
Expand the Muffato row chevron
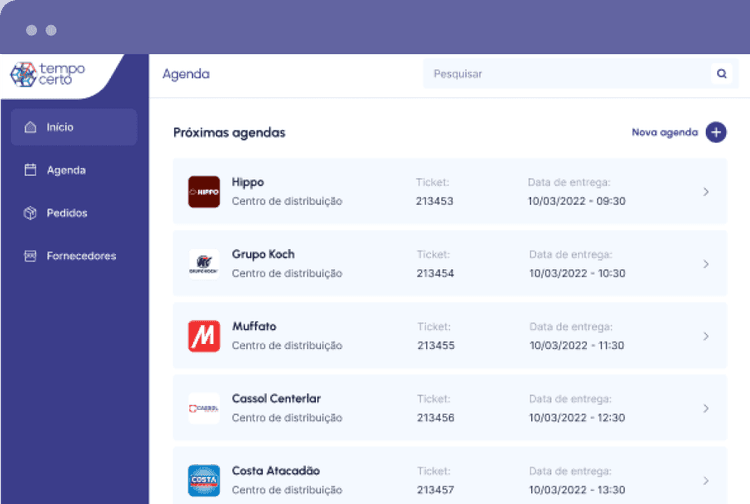[706, 336]
